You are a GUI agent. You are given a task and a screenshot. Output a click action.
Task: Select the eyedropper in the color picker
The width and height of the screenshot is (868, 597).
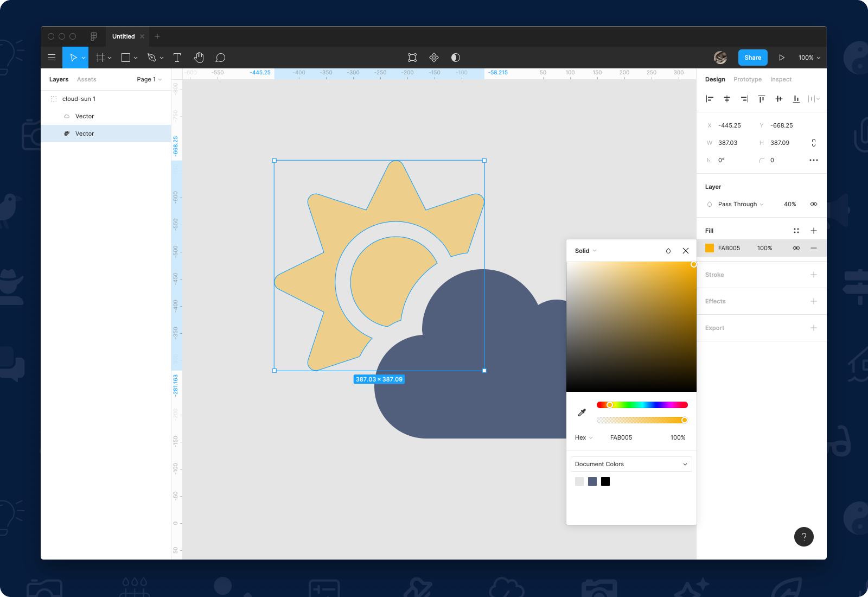point(581,412)
